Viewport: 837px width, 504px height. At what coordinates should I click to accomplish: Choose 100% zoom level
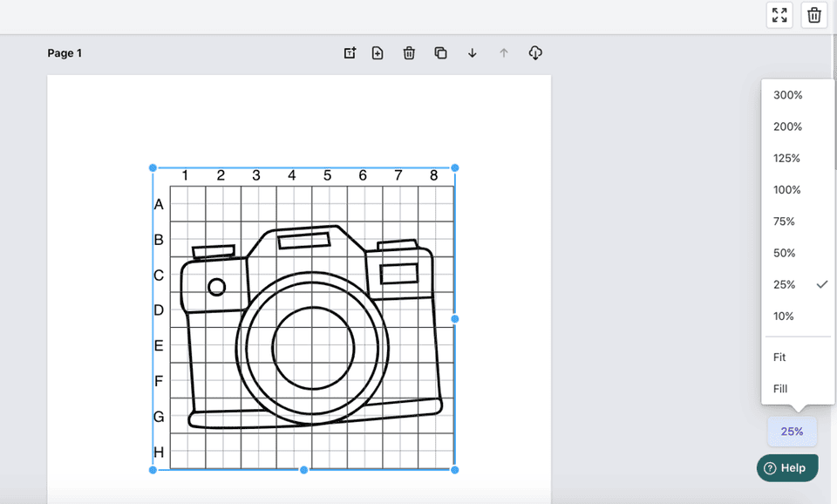tap(798, 189)
